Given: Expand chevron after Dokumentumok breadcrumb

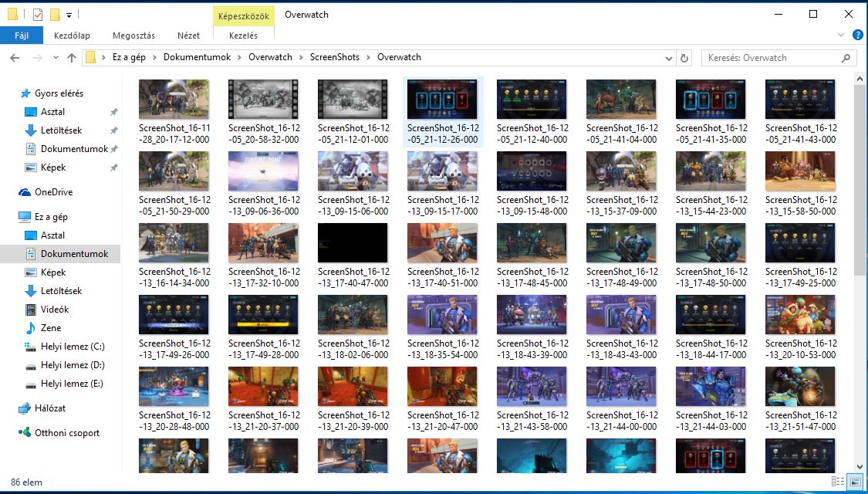Looking at the screenshot, I should coord(240,57).
